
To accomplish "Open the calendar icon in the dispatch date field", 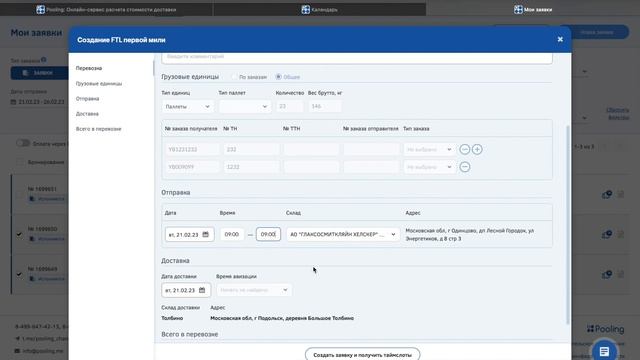I will (x=206, y=234).
